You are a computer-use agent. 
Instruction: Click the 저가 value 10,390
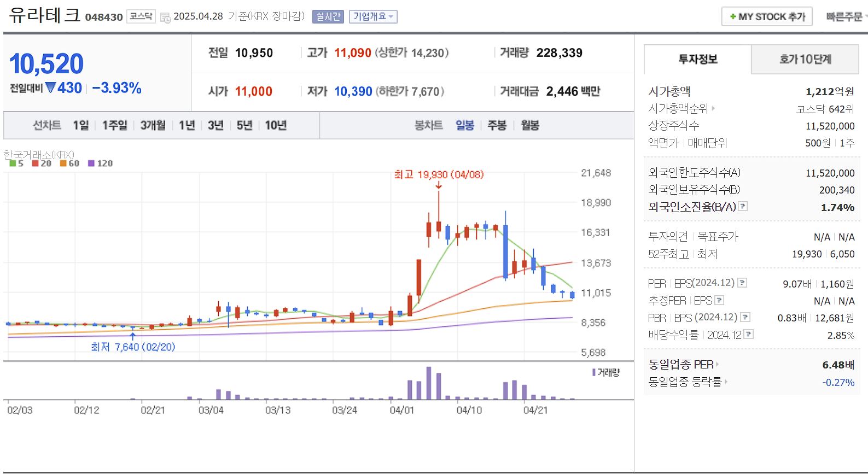[353, 91]
